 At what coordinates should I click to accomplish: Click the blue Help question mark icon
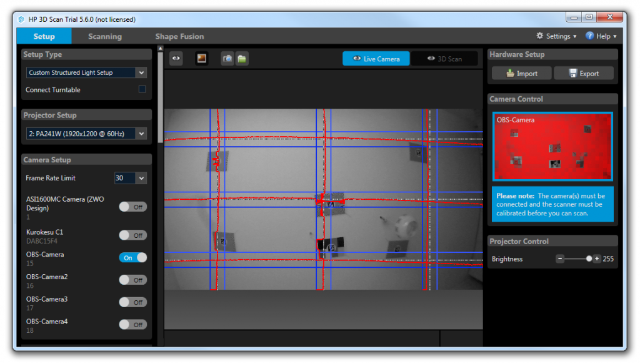pyautogui.click(x=589, y=36)
